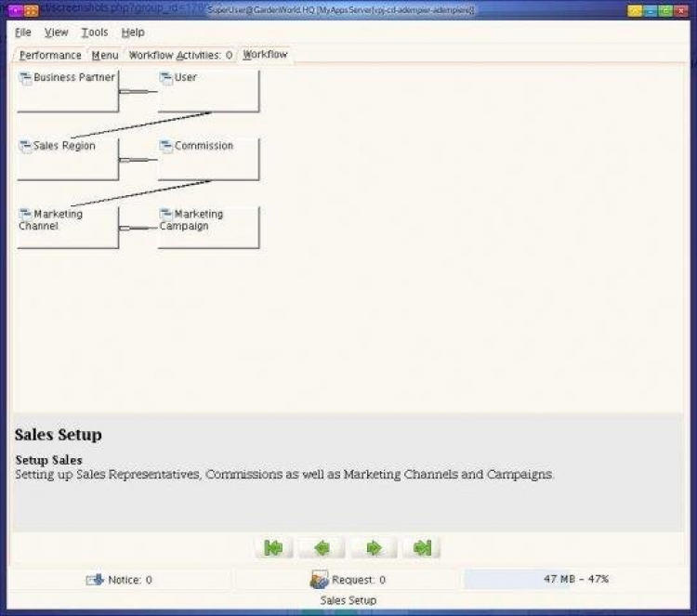697x616 pixels.
Task: Click the Marketing Channel node icon
Action: point(26,214)
